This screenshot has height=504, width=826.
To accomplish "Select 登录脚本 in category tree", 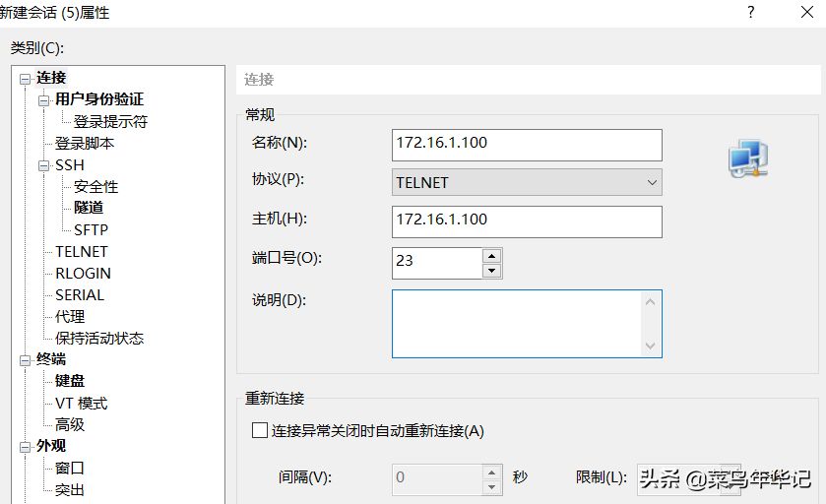I will click(85, 144).
